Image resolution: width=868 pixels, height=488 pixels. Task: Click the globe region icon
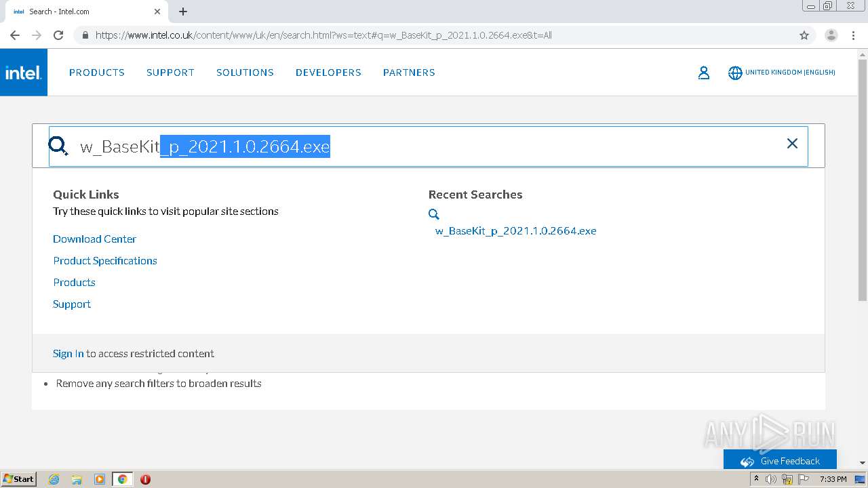click(735, 73)
